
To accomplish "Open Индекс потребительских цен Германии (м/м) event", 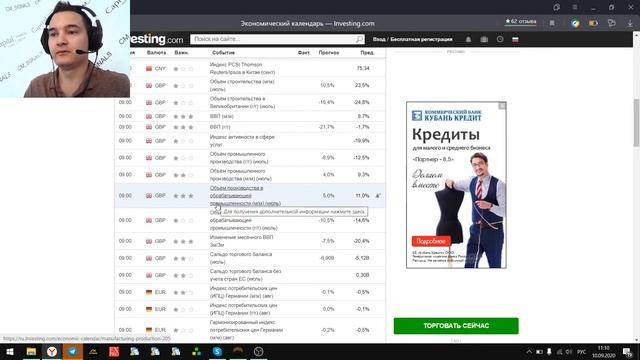I will (243, 292).
